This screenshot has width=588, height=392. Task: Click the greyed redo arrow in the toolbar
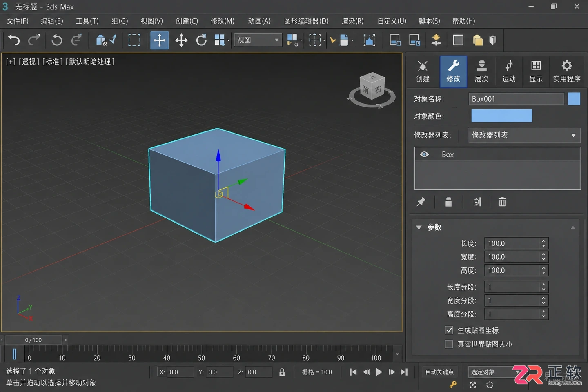coord(34,40)
